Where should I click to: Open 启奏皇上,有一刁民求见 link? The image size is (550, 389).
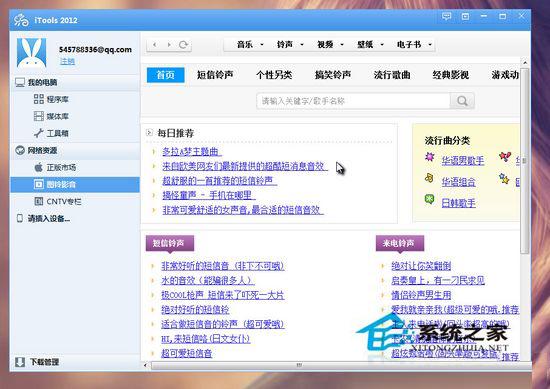pyautogui.click(x=438, y=281)
